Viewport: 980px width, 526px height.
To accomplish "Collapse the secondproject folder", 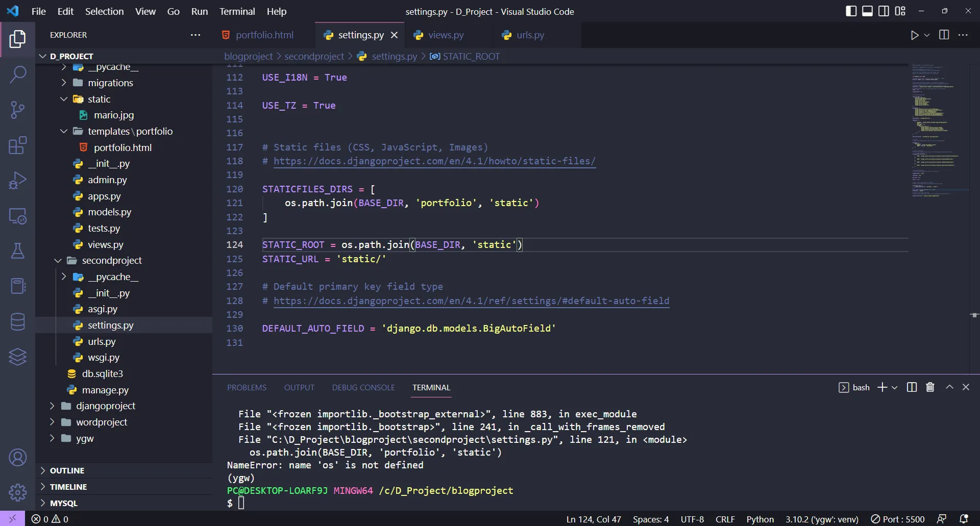I will [111, 261].
